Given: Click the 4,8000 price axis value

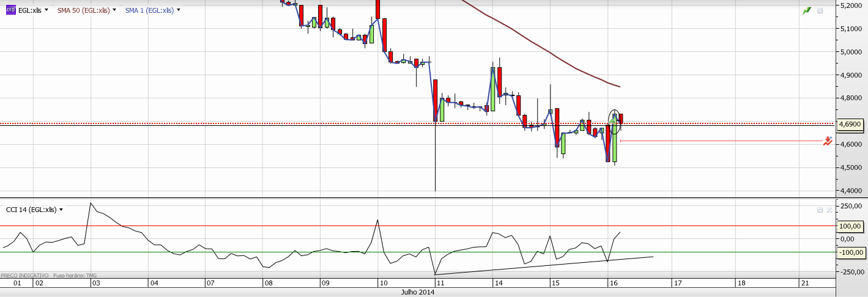Looking at the screenshot, I should [x=851, y=98].
